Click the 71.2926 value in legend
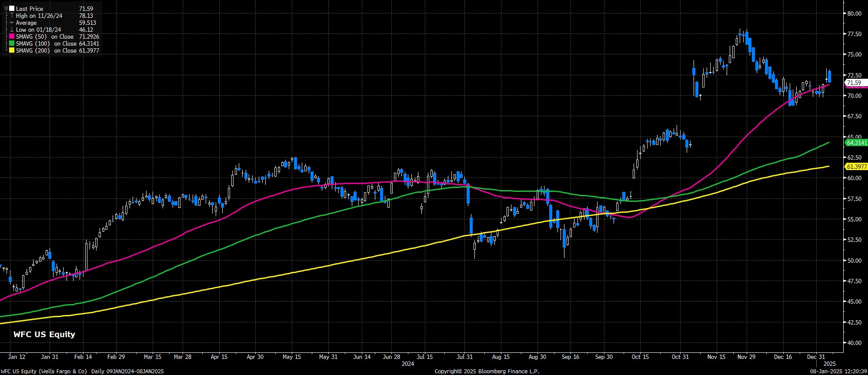 coord(89,37)
